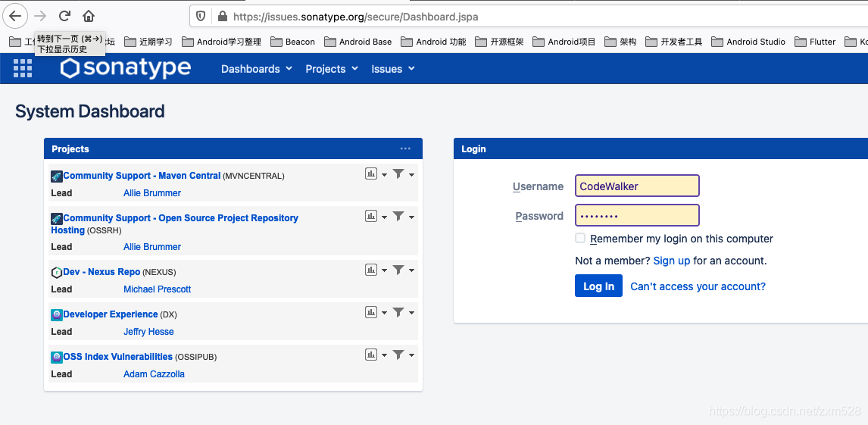Click the OSSRH project avatar icon
This screenshot has height=425, width=868.
[57, 219]
